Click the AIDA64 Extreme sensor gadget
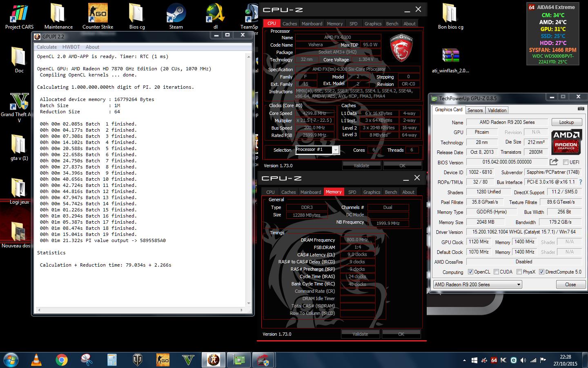588x368 pixels. click(553, 34)
